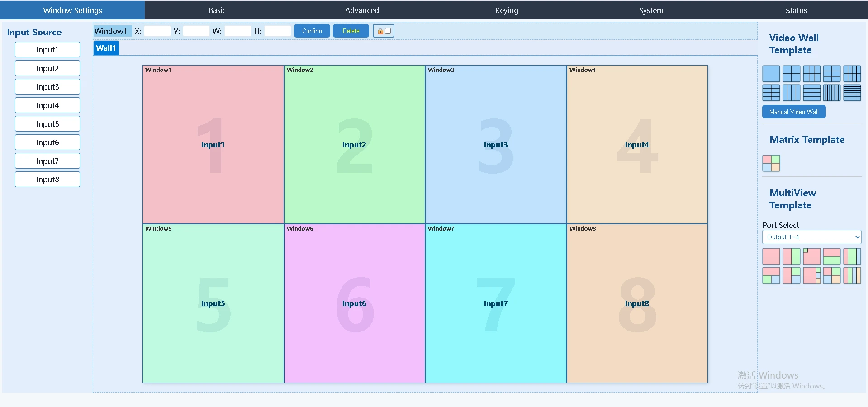Focus the X coordinate input field
Viewport: 868px width, 407px height.
point(157,31)
